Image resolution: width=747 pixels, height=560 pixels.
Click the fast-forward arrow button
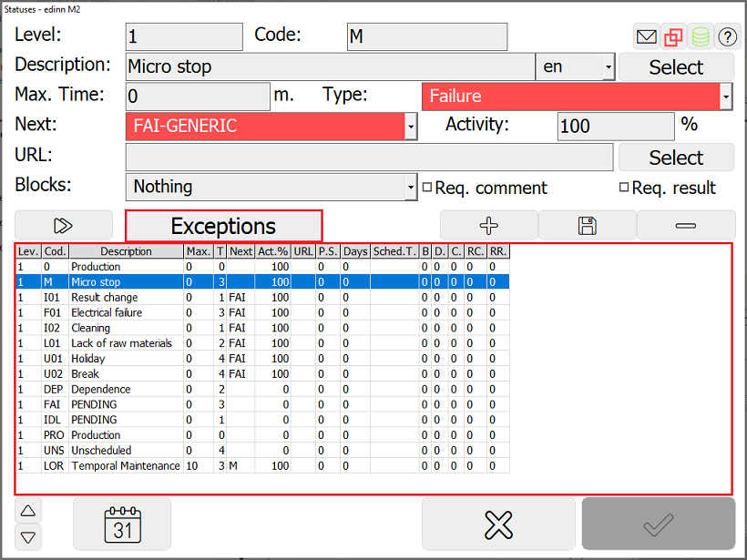point(64,225)
